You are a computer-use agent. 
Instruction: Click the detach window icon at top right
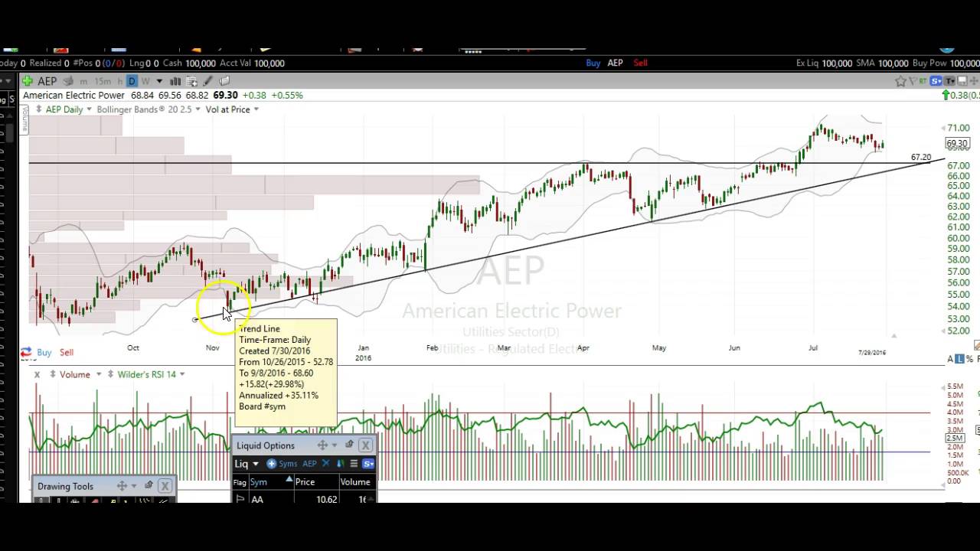tap(962, 81)
